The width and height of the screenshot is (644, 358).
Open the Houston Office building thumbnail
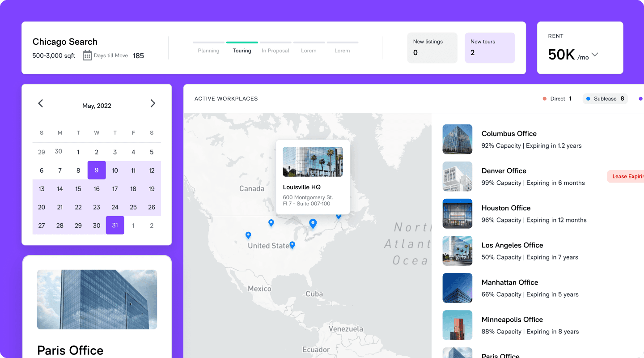458,213
